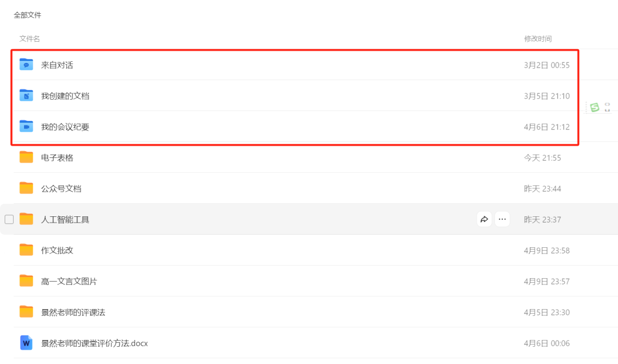618x364 pixels.
Task: Open the 高一文言文图片 folder name
Action: point(69,281)
